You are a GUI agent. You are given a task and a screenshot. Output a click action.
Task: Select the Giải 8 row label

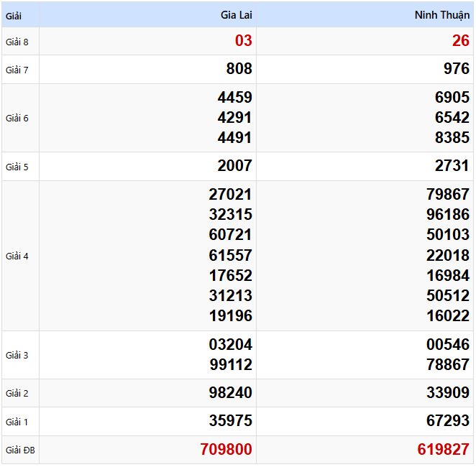pyautogui.click(x=17, y=42)
